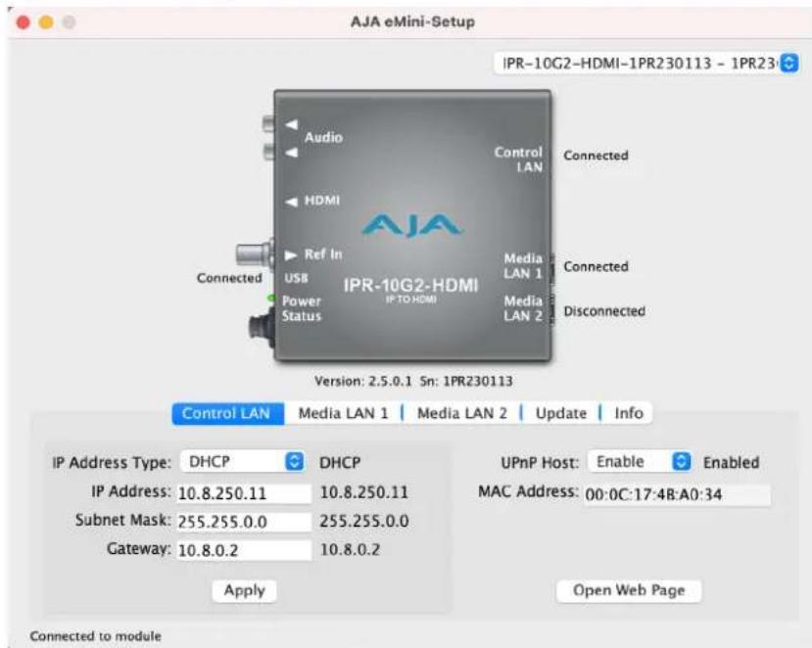Focus the Gateway input field

coord(245,550)
